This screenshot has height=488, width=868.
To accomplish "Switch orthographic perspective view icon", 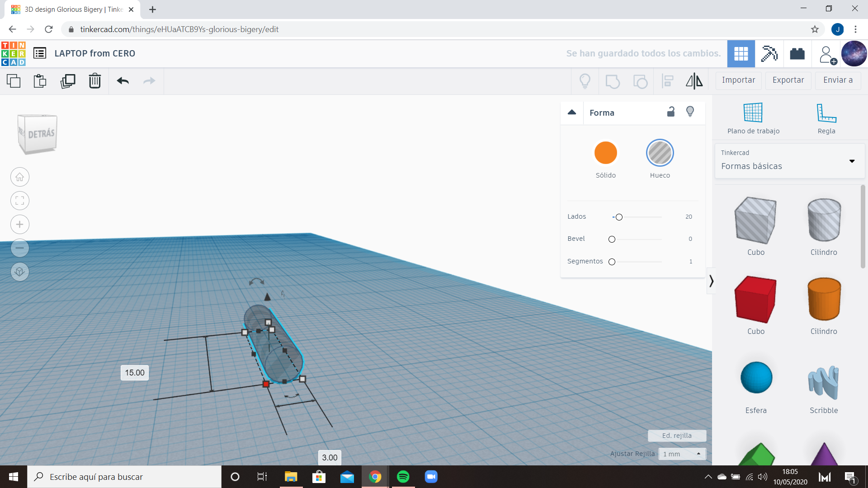I will [20, 272].
